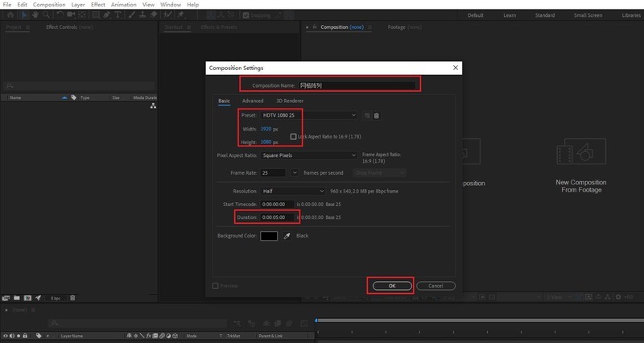Enable the Preview checkbox
This screenshot has width=644, height=343.
tap(215, 286)
